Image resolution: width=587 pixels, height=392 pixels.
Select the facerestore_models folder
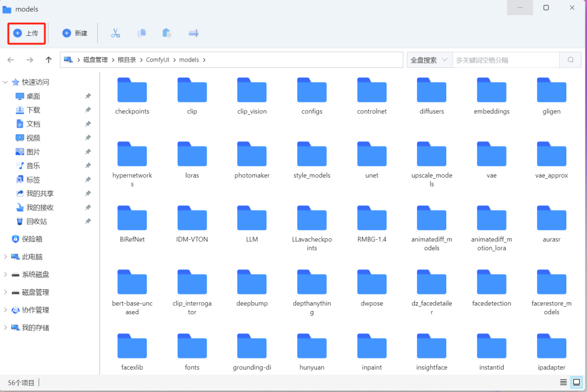click(552, 292)
